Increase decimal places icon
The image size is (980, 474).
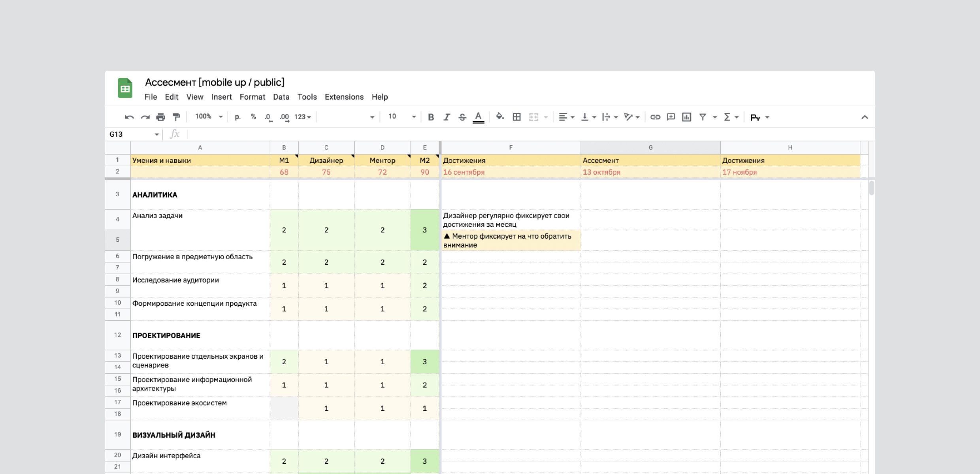pyautogui.click(x=284, y=117)
